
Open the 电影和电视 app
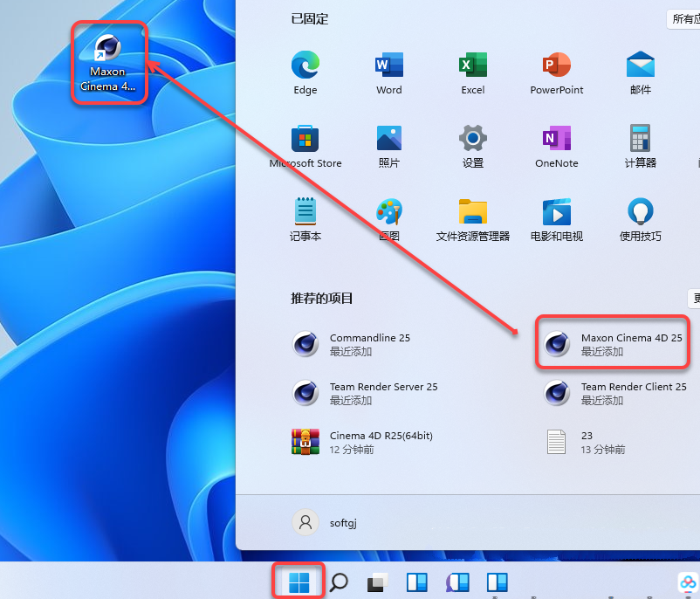click(x=557, y=219)
